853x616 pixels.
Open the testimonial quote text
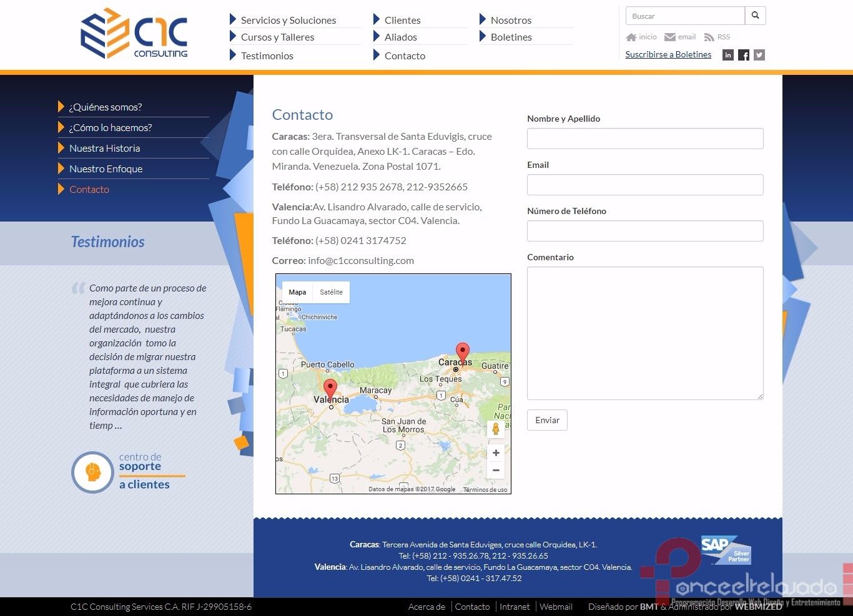(147, 357)
